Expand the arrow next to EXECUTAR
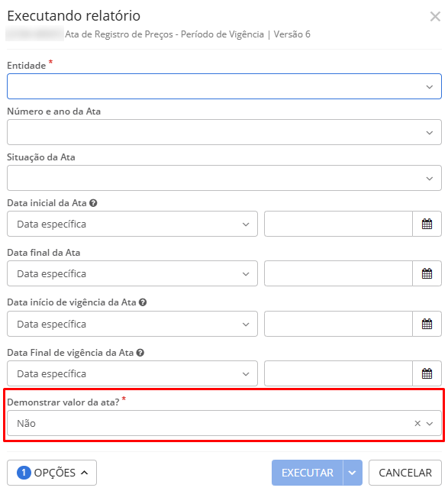The image size is (448, 491). click(x=353, y=473)
